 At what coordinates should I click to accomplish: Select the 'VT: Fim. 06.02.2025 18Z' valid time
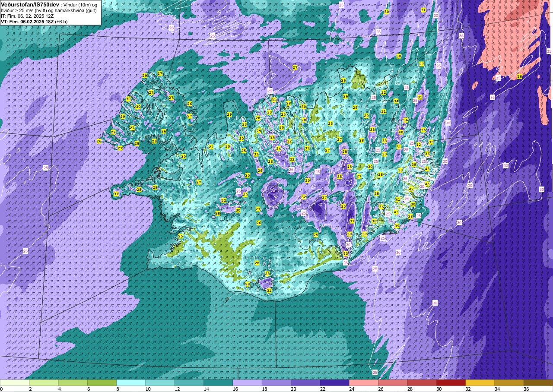coord(28,22)
